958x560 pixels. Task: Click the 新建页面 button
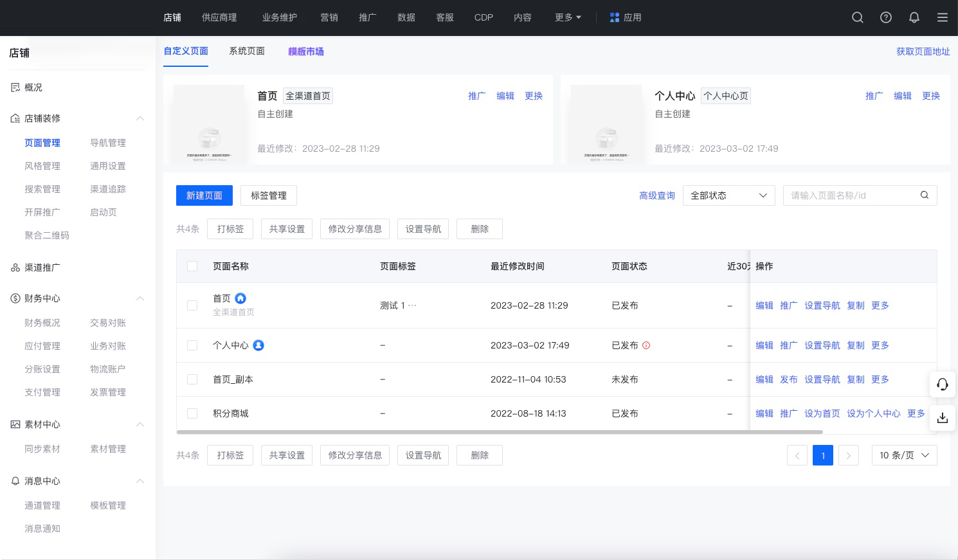pos(204,195)
